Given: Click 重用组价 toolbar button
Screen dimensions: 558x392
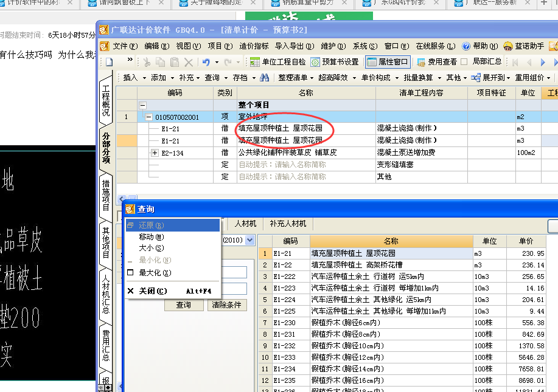Looking at the screenshot, I should click(x=533, y=77).
